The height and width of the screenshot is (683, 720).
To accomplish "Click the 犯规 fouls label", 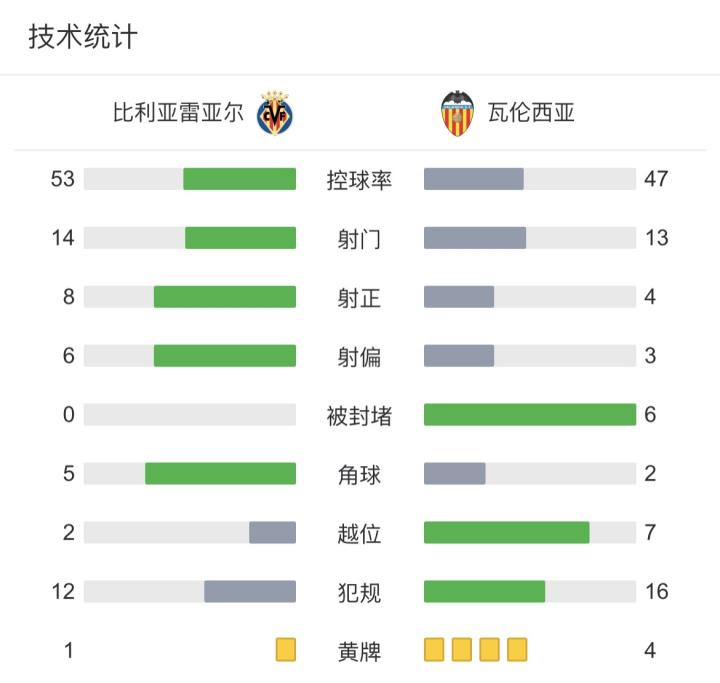I will [360, 592].
